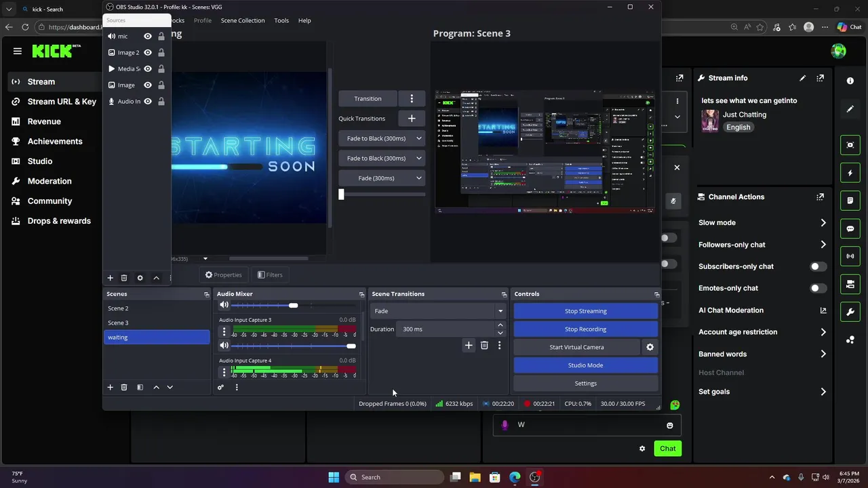Enable Subscribers-only chat switch
The image size is (868, 488).
point(818,266)
